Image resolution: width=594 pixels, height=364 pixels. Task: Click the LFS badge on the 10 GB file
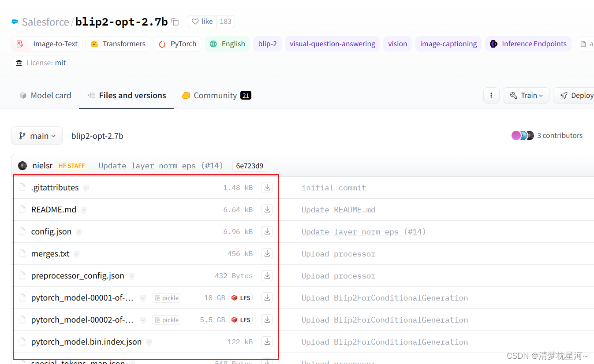pos(241,298)
